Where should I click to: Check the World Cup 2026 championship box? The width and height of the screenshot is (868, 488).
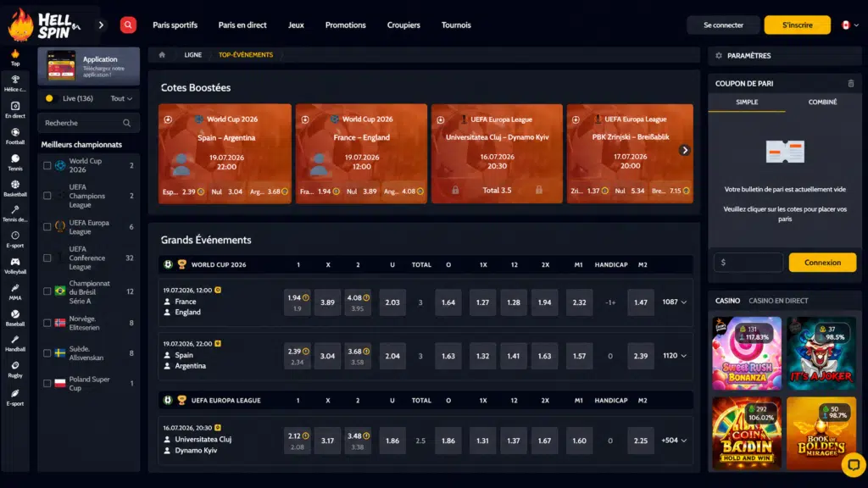click(47, 165)
